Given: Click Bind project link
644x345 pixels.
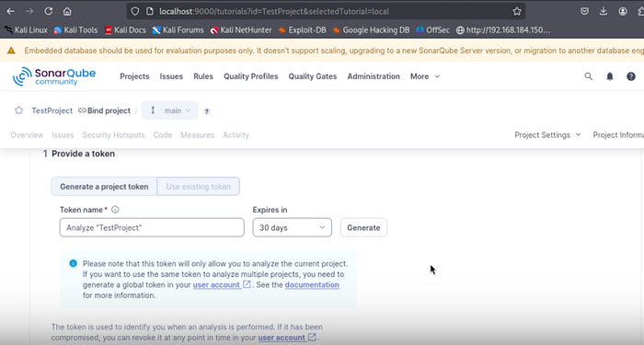Looking at the screenshot, I should click(x=104, y=111).
